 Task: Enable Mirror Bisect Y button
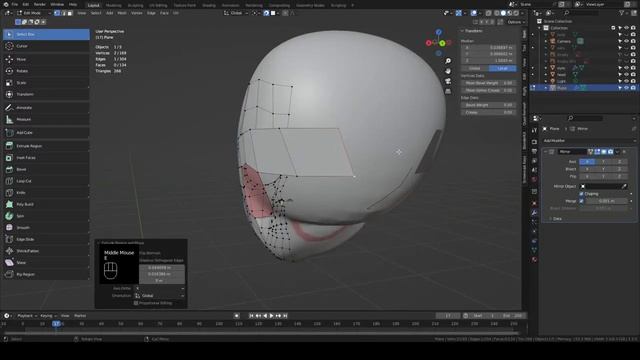click(603, 169)
